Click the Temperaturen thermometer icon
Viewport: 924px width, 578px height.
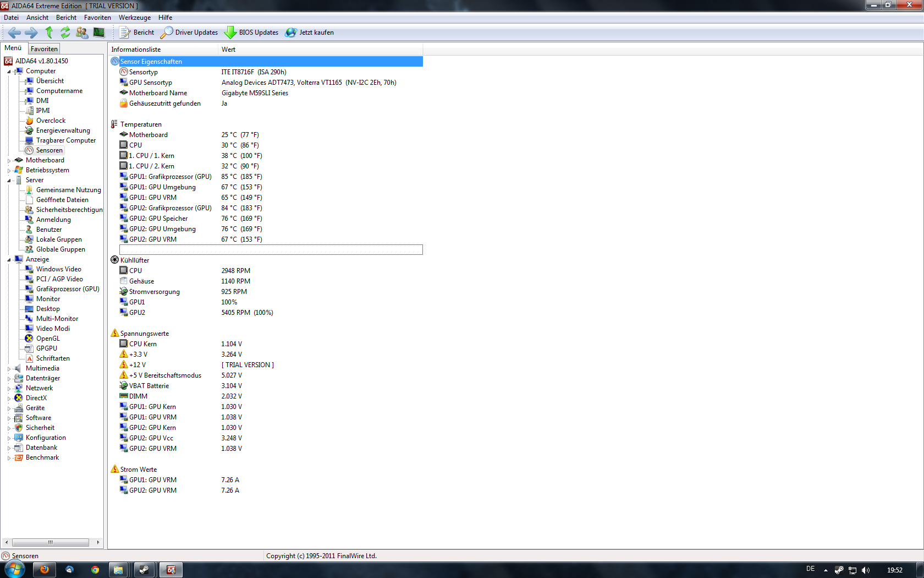pyautogui.click(x=114, y=124)
